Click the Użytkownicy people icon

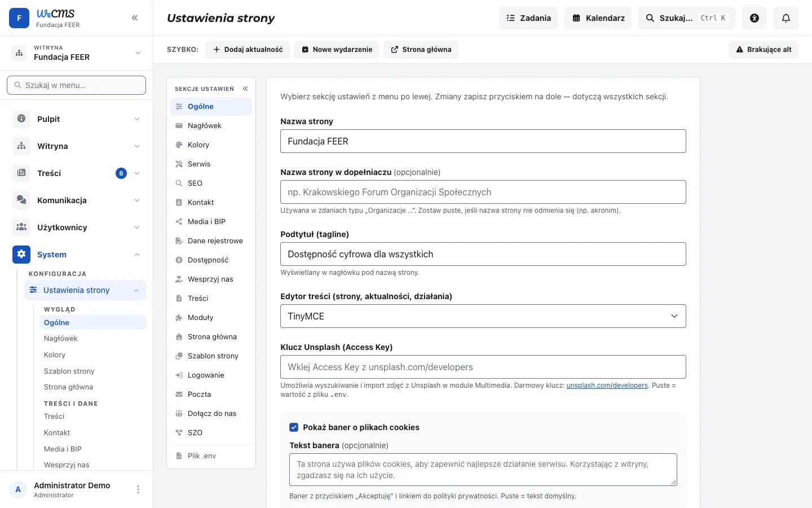pos(21,227)
